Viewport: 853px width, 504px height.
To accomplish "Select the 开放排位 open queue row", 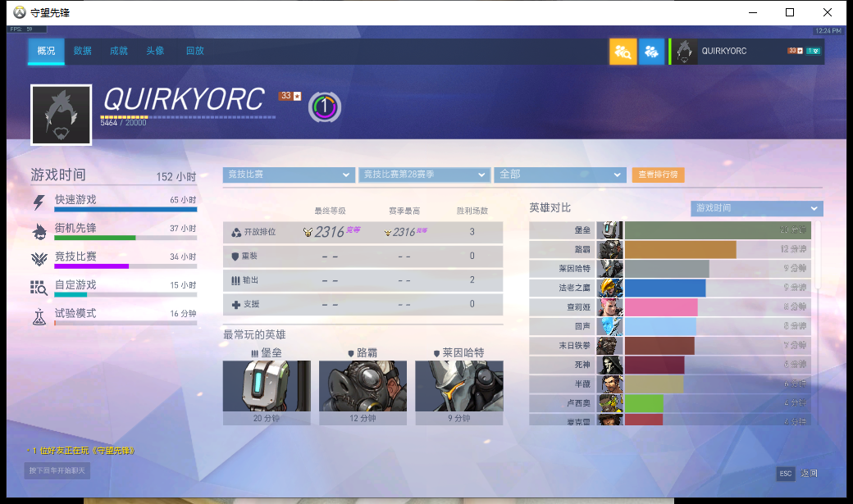I will point(363,232).
